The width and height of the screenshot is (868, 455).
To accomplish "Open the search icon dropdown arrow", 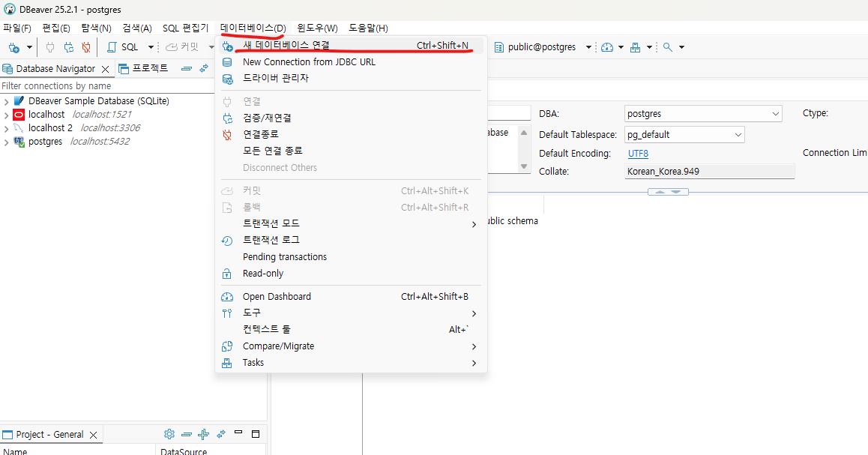I will pos(681,48).
